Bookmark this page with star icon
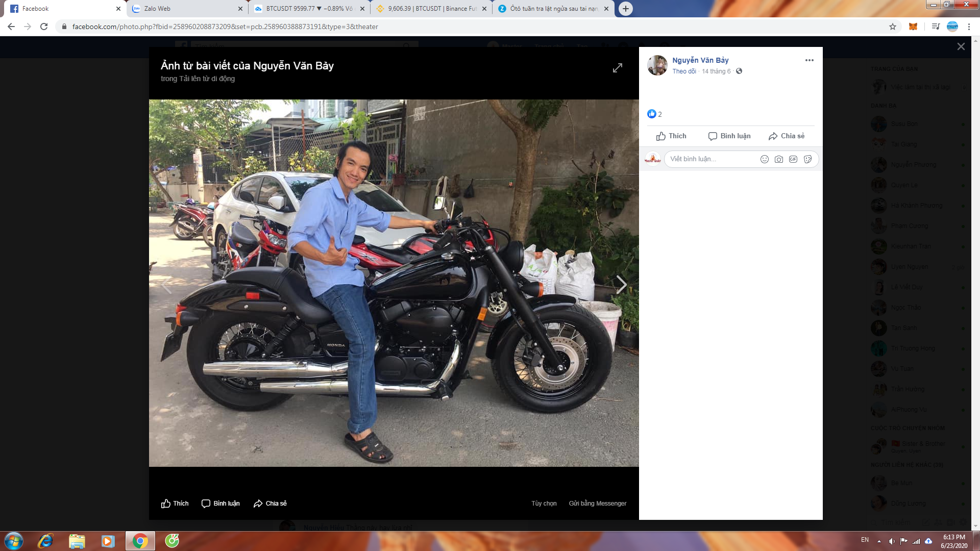The width and height of the screenshot is (980, 551). click(892, 27)
